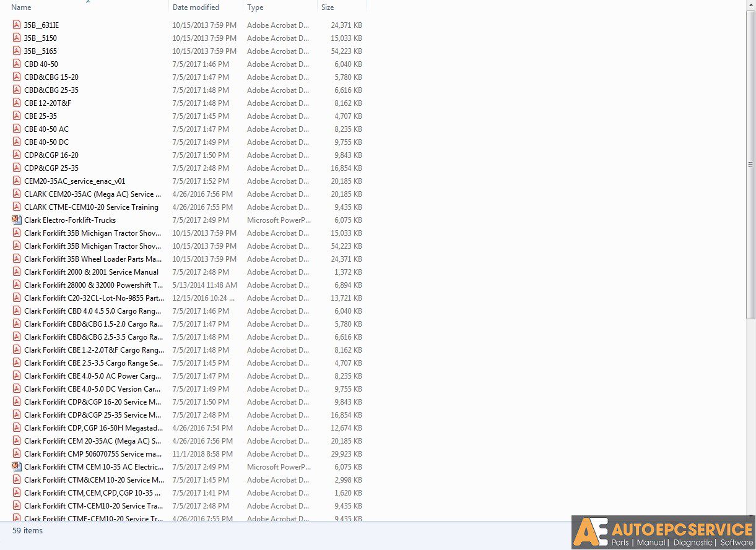The height and width of the screenshot is (550, 756).
Task: Click the CDP&CGP 16-20 PDF icon
Action: (17, 155)
